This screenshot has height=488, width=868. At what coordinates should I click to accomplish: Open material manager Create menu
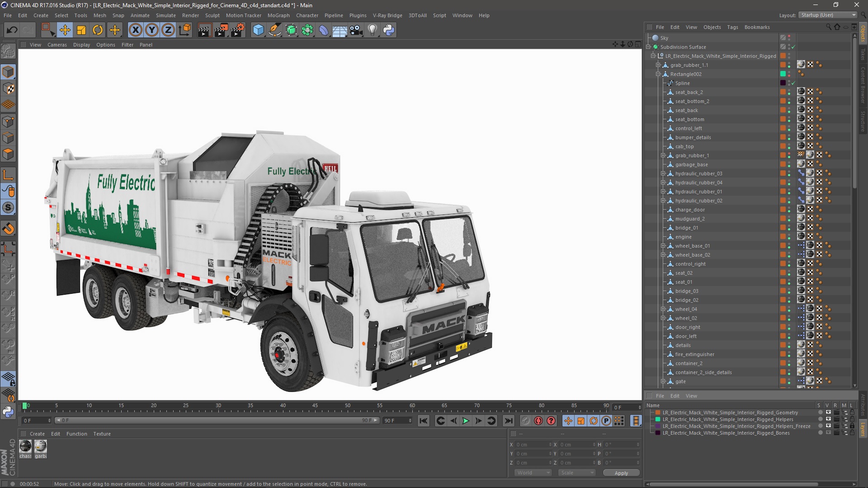[37, 434]
